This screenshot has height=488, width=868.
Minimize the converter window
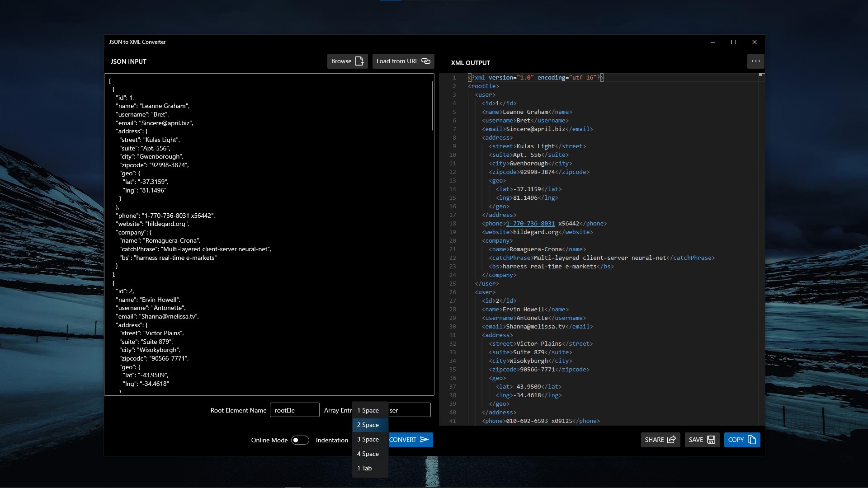(713, 42)
